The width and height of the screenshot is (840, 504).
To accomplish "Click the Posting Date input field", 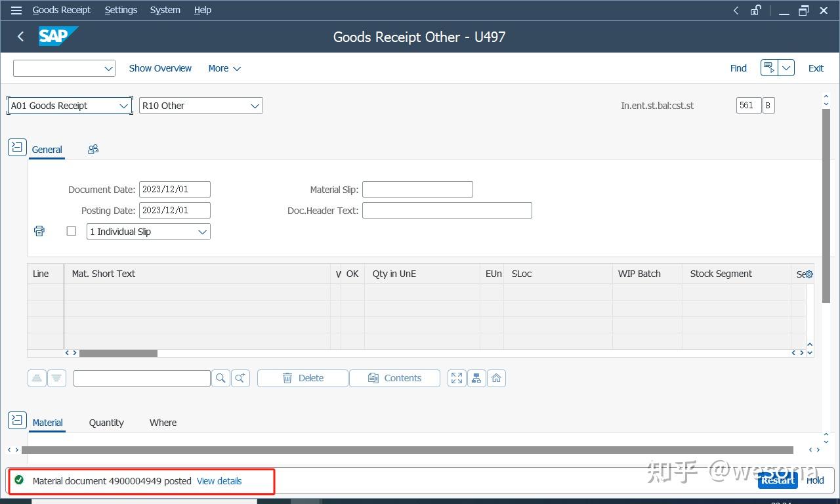I will tap(175, 210).
